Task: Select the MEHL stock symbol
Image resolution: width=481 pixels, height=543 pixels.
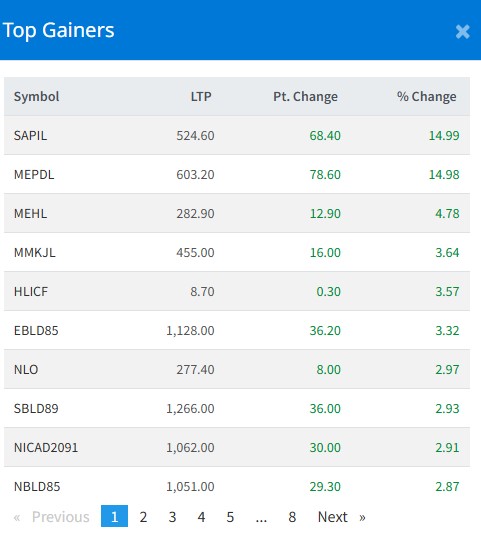Action: (30, 213)
